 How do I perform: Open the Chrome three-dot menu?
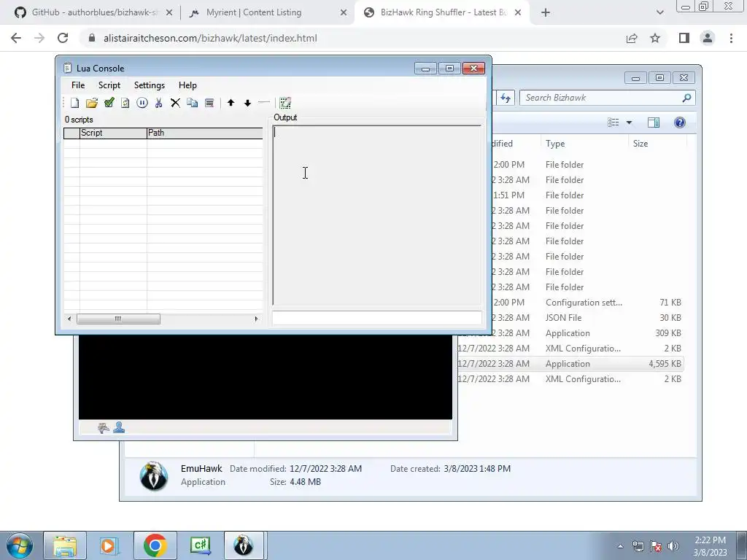[731, 38]
